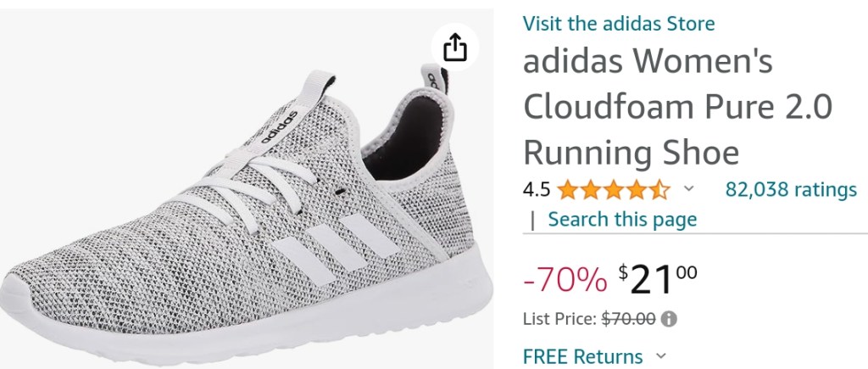Image resolution: width=868 pixels, height=369 pixels.
Task: Click the heel pull tab on the shoe
Action: [x=435, y=79]
